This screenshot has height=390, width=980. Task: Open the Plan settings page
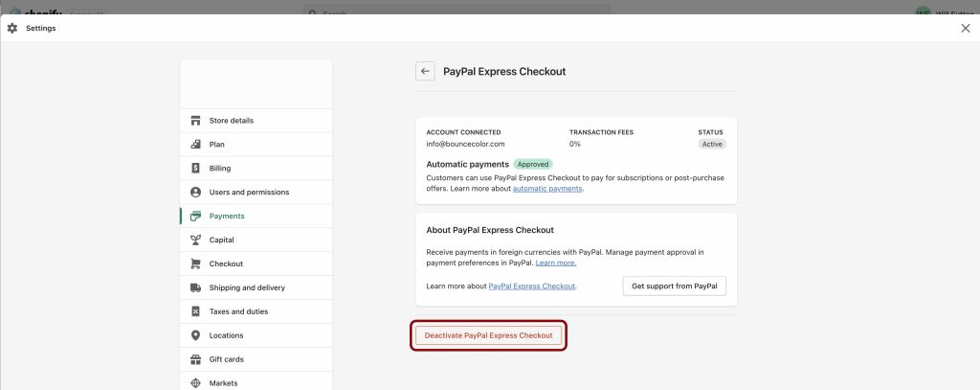(256, 145)
